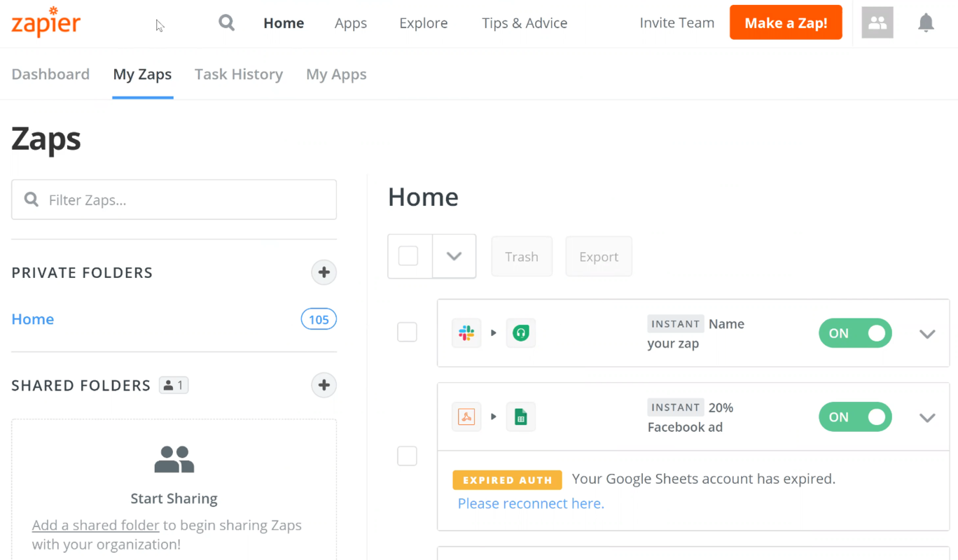
Task: Click the Name your zap title text
Action: (x=696, y=334)
